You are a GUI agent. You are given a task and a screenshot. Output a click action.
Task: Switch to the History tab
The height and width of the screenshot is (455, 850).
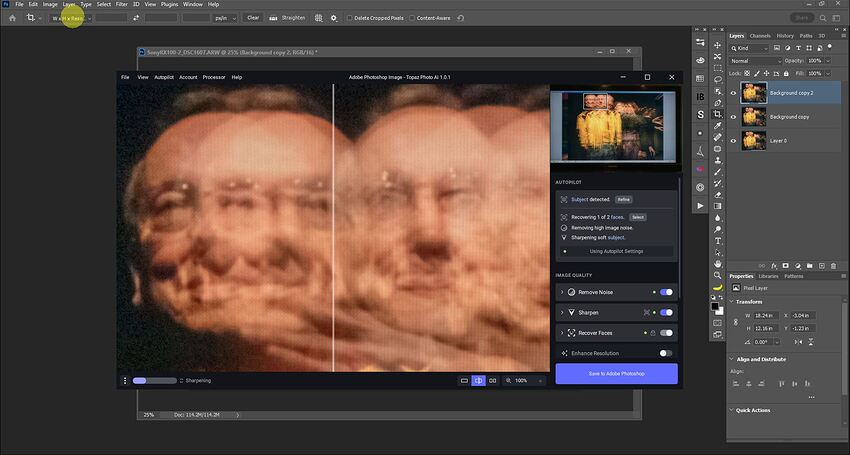785,36
